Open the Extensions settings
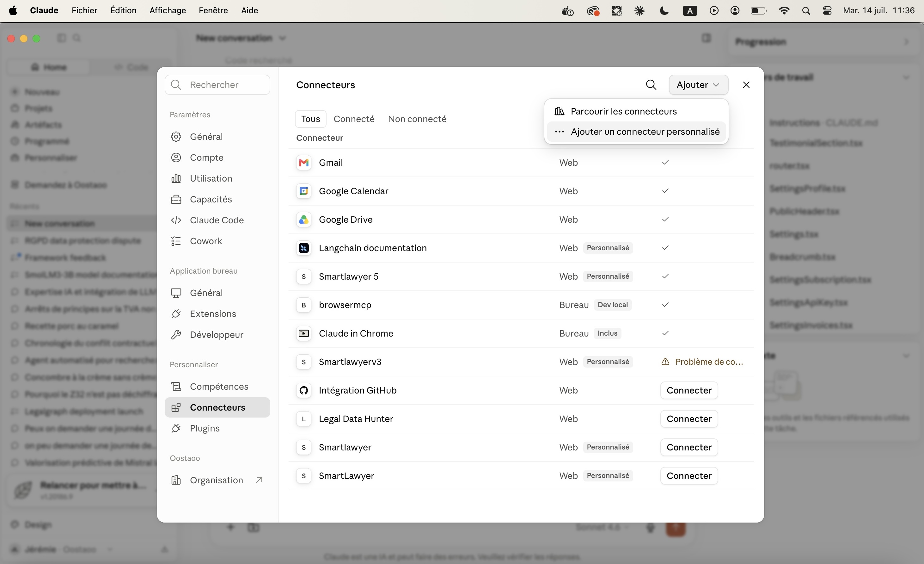 click(x=217, y=314)
